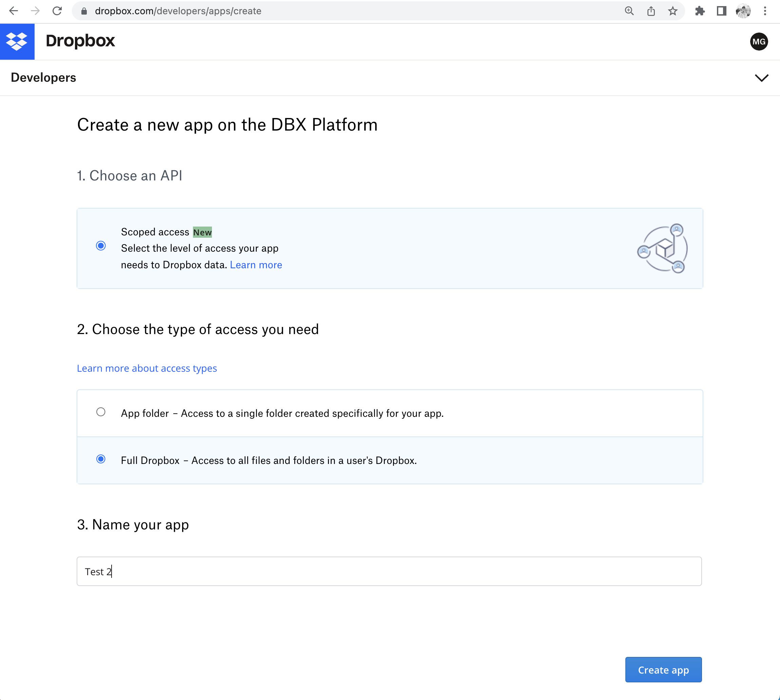
Task: Click the Dropbox logo icon
Action: [x=17, y=41]
